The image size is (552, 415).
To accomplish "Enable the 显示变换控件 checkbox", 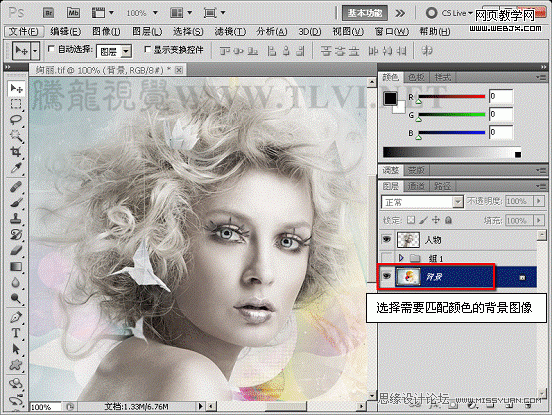I will [148, 49].
